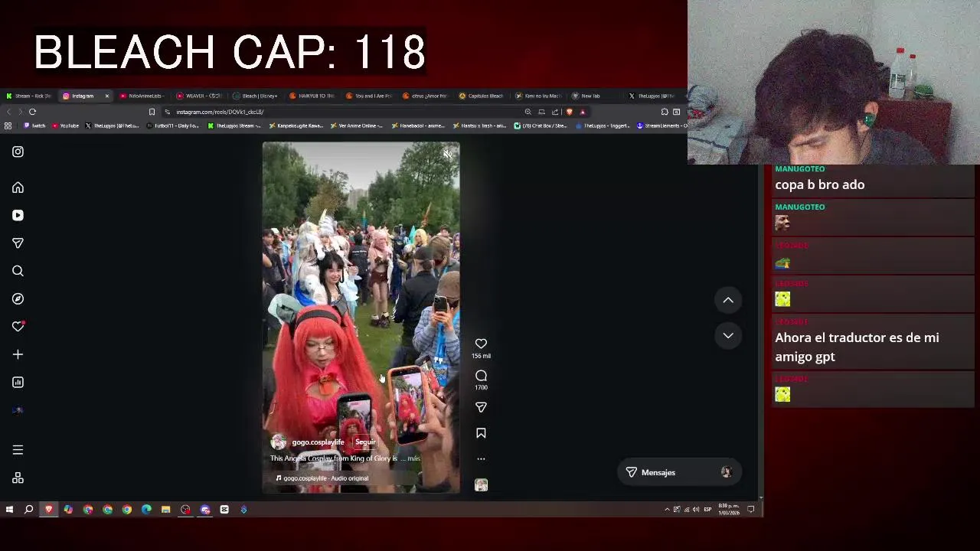Open Instagram search from the sidebar
The height and width of the screenshot is (551, 980).
(18, 271)
